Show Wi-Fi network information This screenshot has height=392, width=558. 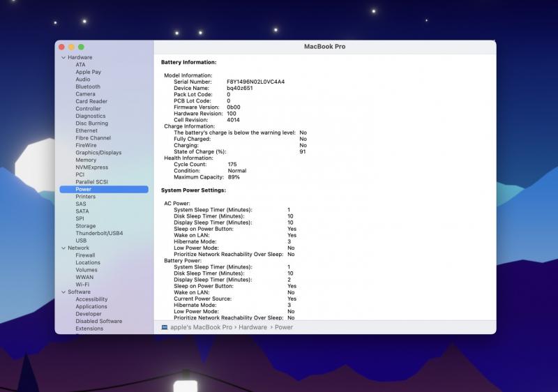82,285
